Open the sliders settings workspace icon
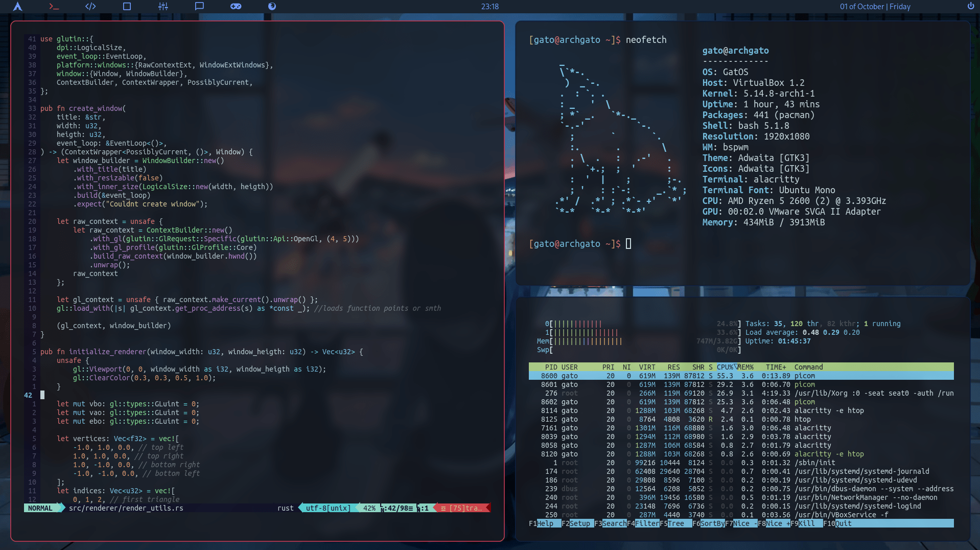This screenshot has width=980, height=550. (163, 7)
